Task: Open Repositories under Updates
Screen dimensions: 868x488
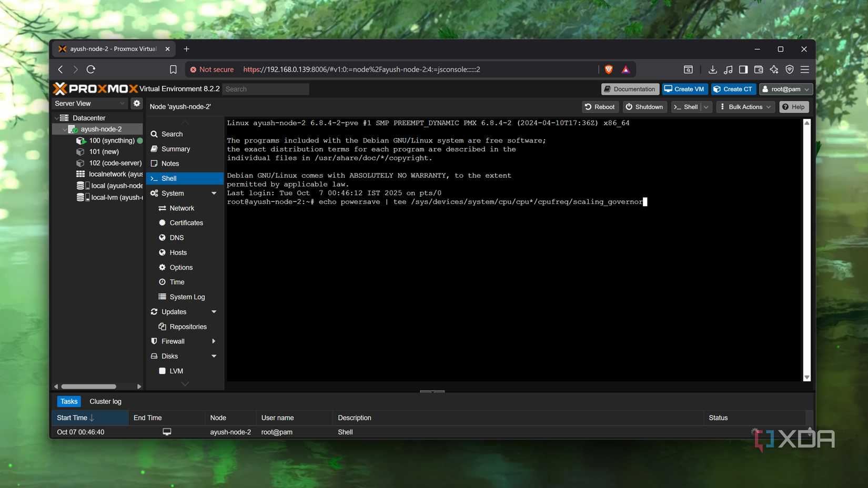Action: 188,326
